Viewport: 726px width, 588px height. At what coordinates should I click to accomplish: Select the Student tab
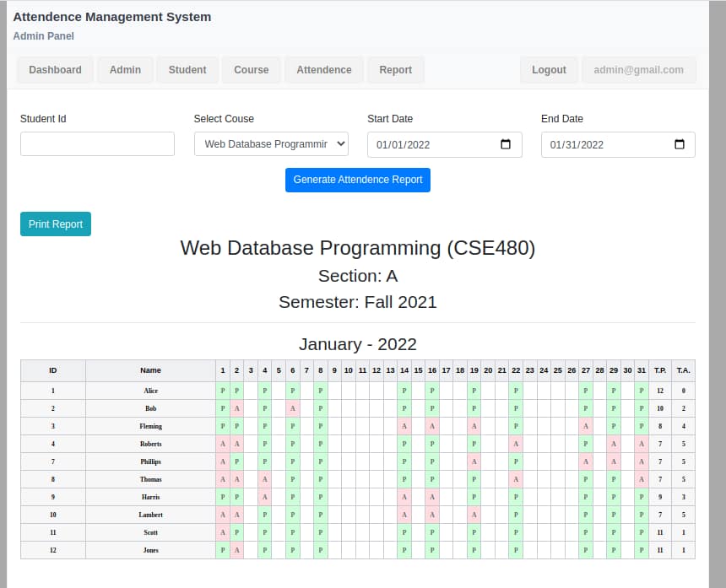[x=187, y=70]
